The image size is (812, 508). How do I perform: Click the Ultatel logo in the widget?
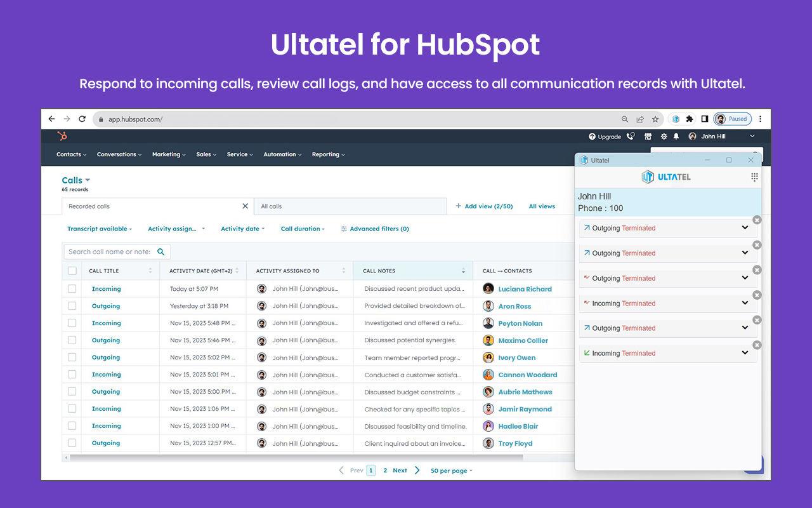tap(666, 177)
